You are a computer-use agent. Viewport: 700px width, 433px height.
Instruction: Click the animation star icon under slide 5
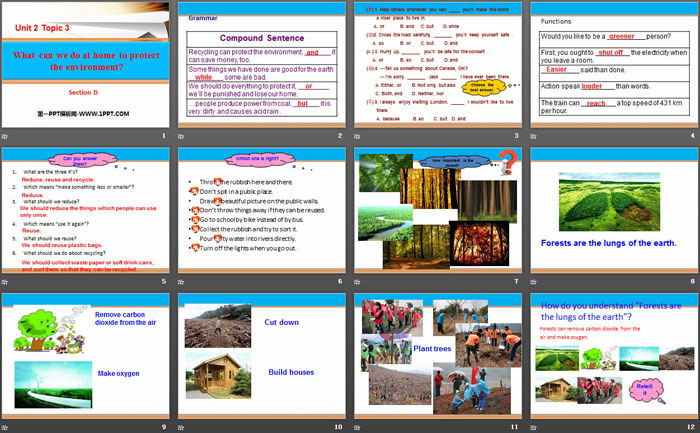pyautogui.click(x=6, y=284)
